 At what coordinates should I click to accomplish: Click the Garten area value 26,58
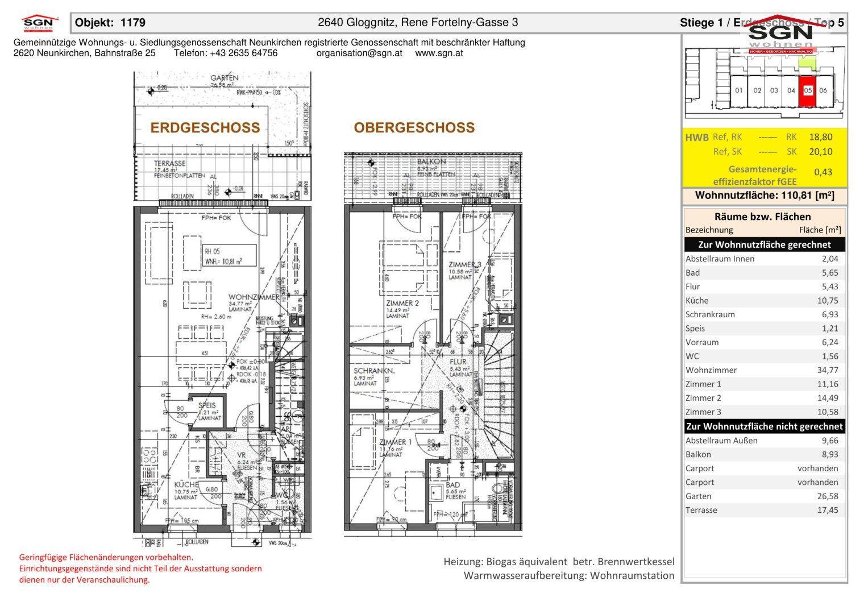[827, 496]
